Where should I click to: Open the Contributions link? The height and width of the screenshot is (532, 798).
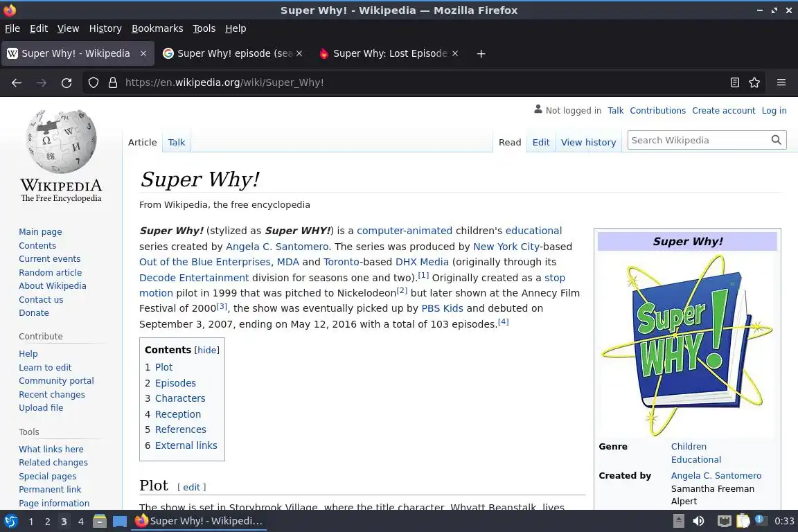click(657, 110)
